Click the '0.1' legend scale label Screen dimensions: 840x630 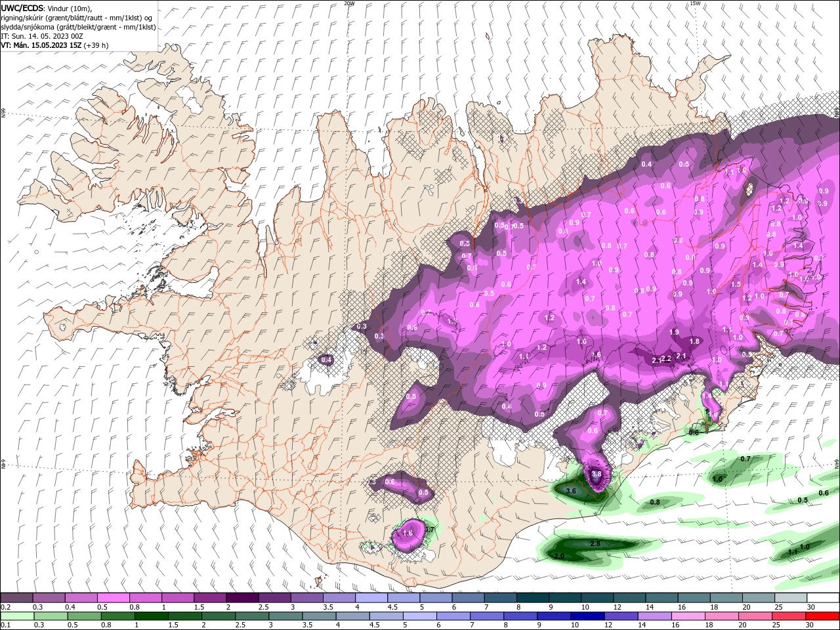pyautogui.click(x=5, y=625)
